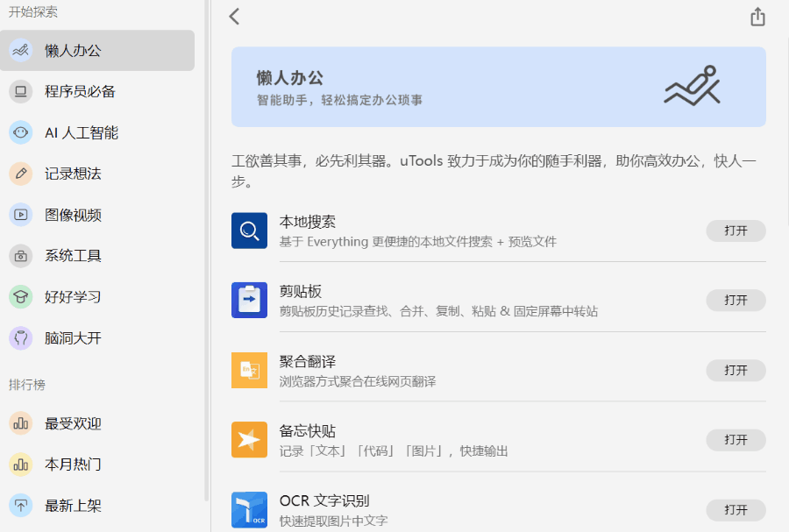Click the intro paragraph starting 工欲善其事
Image resolution: width=789 pixels, height=532 pixels.
point(494,171)
